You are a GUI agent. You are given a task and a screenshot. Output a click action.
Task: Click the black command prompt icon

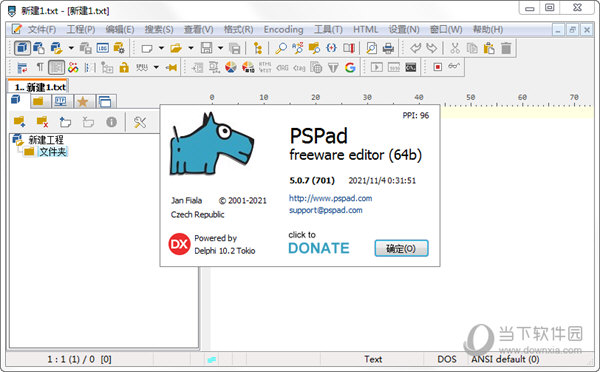tap(411, 68)
